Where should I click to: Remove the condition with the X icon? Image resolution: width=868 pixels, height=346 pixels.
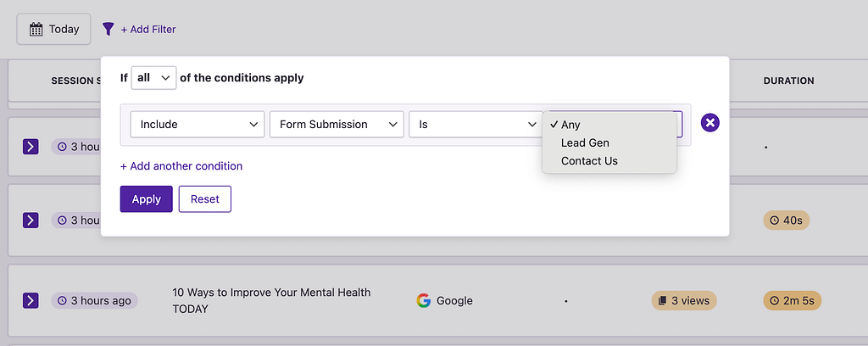[710, 122]
